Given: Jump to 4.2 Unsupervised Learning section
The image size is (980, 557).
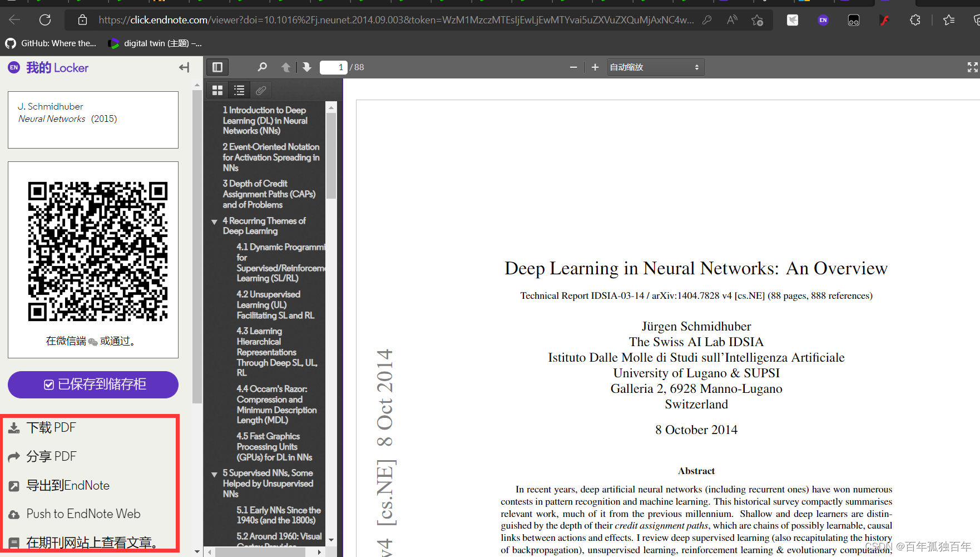Looking at the screenshot, I should pyautogui.click(x=275, y=305).
